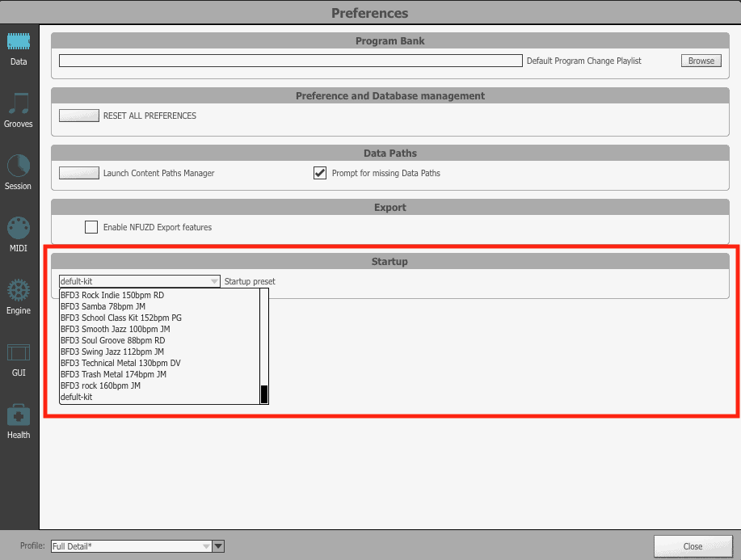Pick BFD3 School Class Kit 152bpm PG
741x560 pixels.
[160, 318]
